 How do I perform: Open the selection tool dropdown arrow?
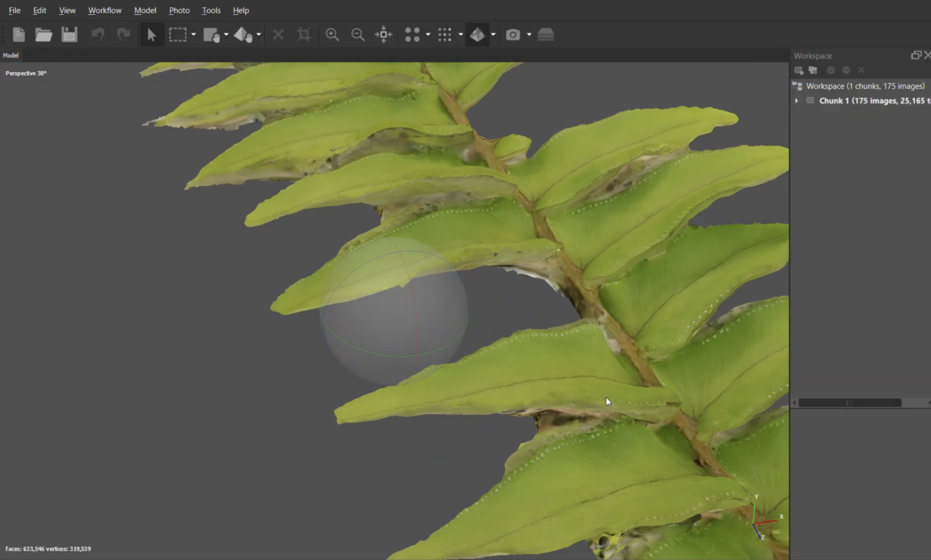coord(194,35)
